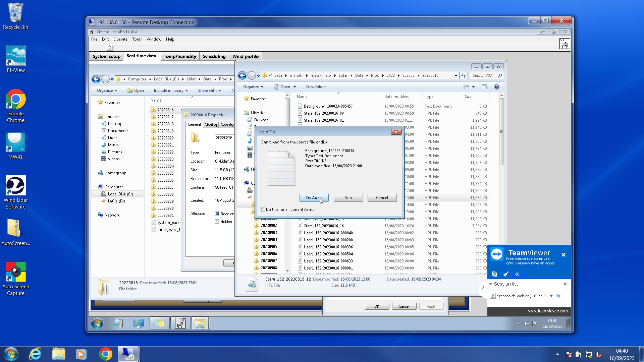Open the explorer help question mark icon
Image resolution: width=644 pixels, height=362 pixels.
click(x=496, y=87)
